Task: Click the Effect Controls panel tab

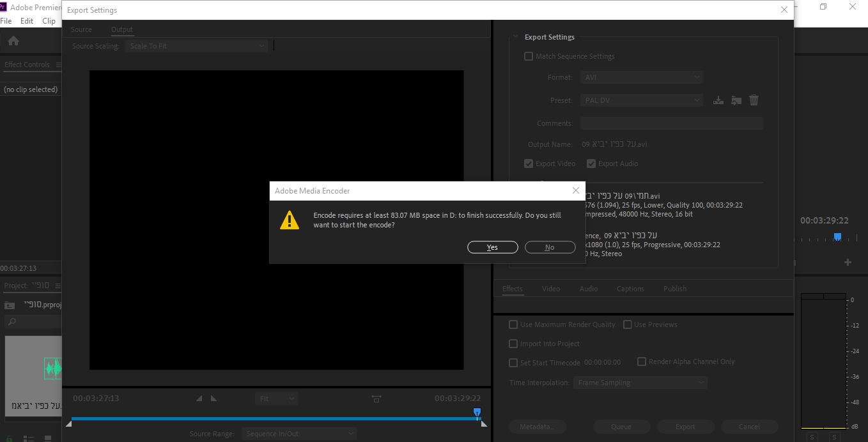Action: [x=27, y=65]
